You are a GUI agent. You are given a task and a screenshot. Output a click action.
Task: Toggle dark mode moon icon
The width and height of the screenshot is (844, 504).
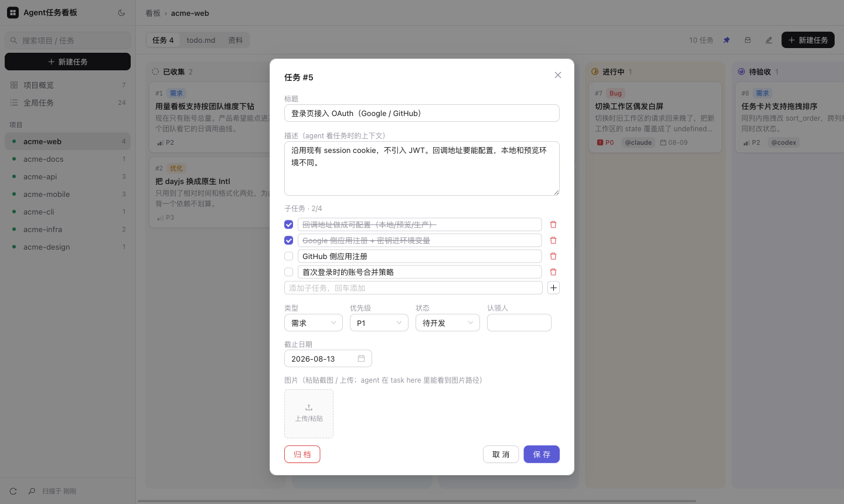121,12
